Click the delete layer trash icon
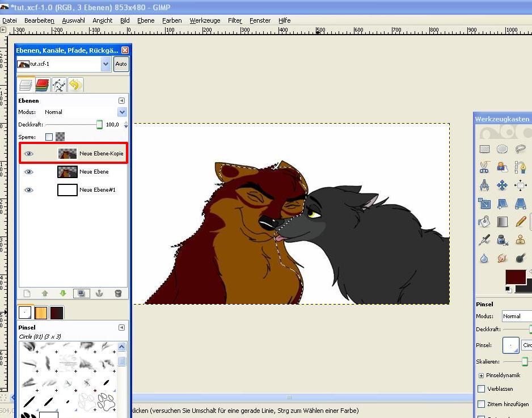 coord(118,293)
